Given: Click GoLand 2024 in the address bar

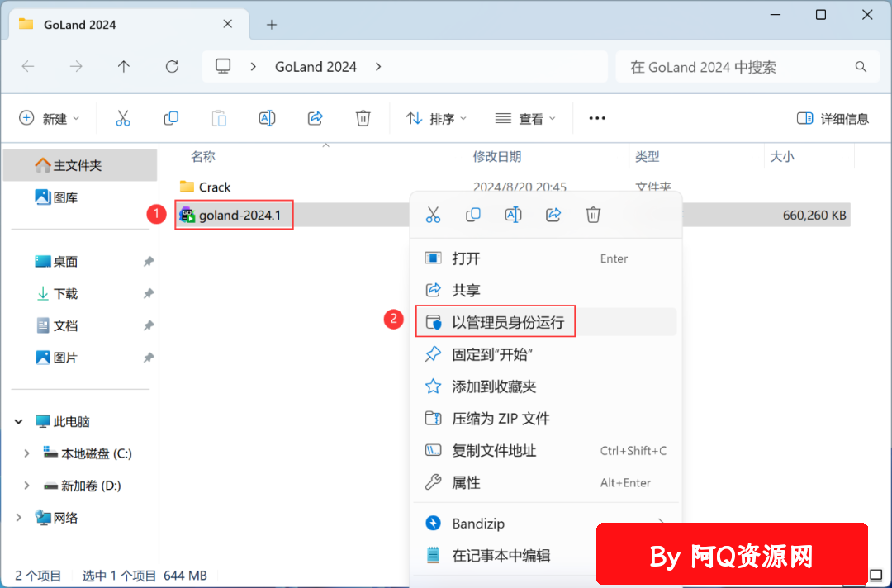Looking at the screenshot, I should (316, 67).
